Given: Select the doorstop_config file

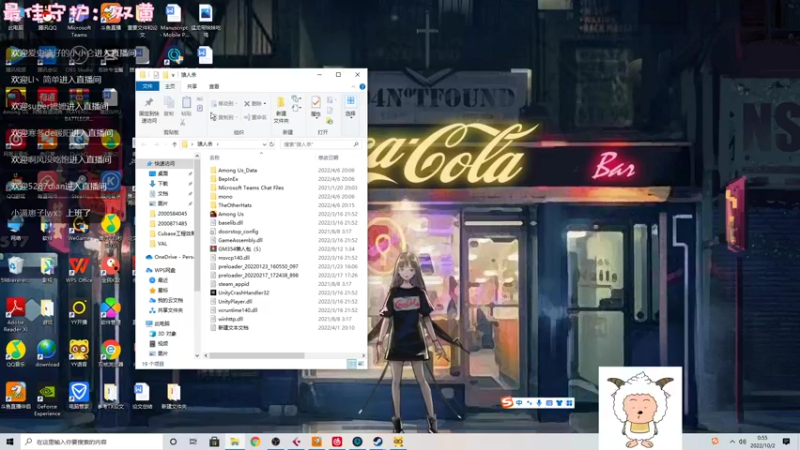Looking at the screenshot, I should click(x=234, y=231).
